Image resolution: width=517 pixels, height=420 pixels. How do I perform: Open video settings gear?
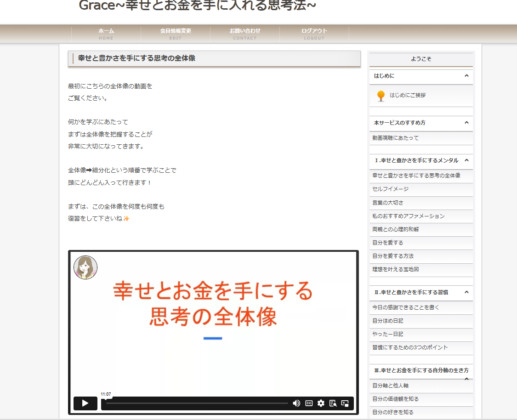[321, 403]
